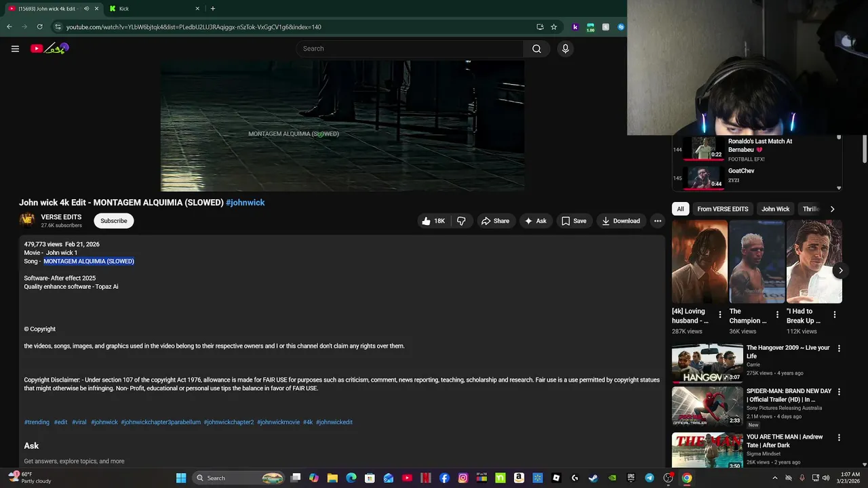Open the #johnwickchapter3parabellum hashtag

[x=161, y=422]
